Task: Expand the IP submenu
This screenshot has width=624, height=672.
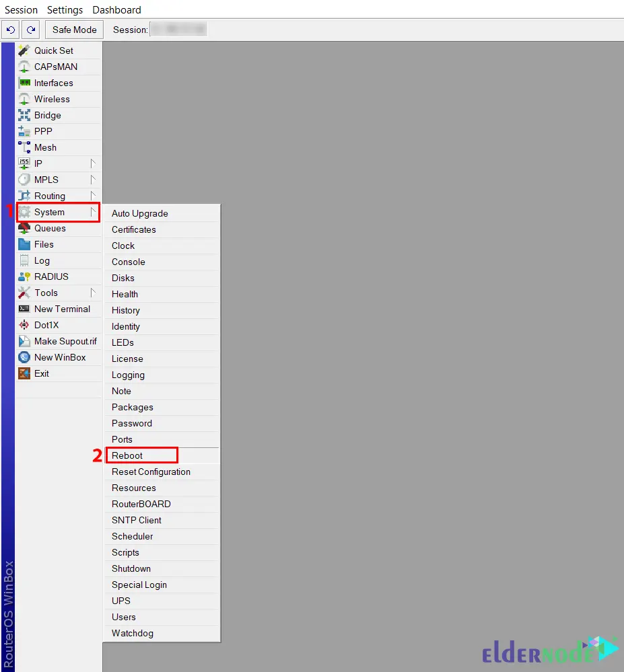Action: [x=39, y=163]
